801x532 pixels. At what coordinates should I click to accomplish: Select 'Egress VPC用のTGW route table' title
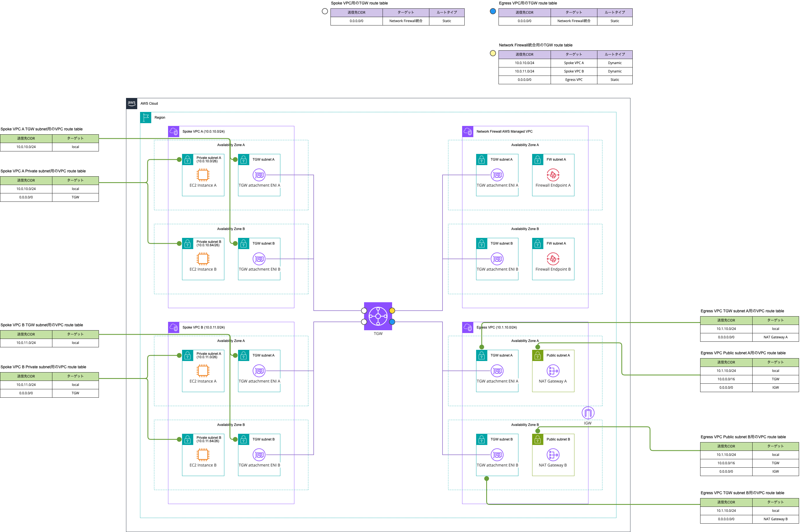coord(528,3)
